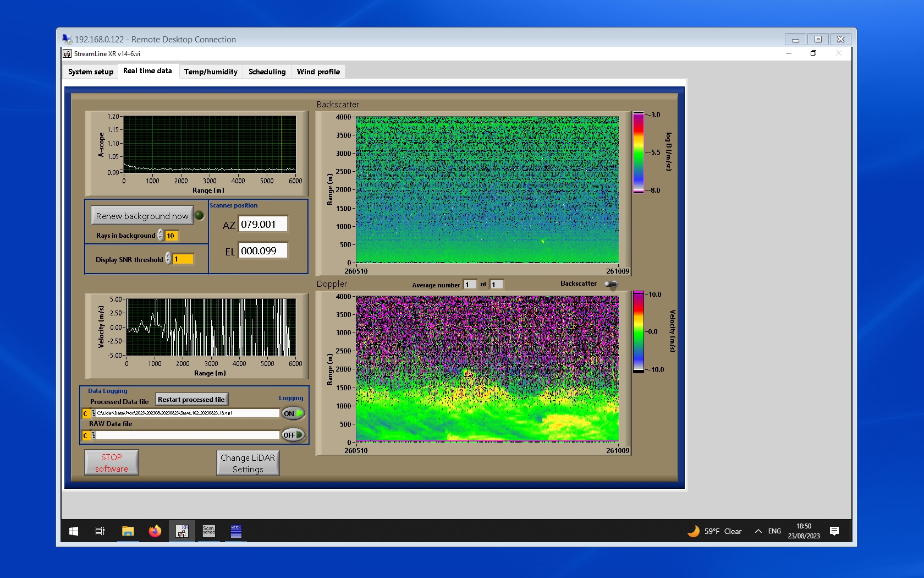Click the Backscatter color scale bar
Screen dimensions: 924x578
pyautogui.click(x=638, y=152)
